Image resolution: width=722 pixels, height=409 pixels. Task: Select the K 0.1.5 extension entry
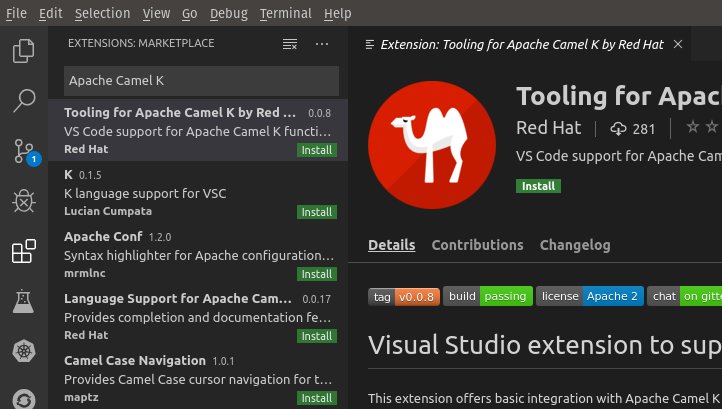198,193
